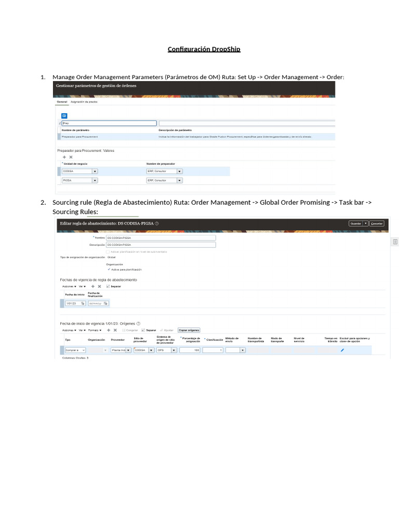Click the Descripción de parámetro column header

pyautogui.click(x=175, y=130)
